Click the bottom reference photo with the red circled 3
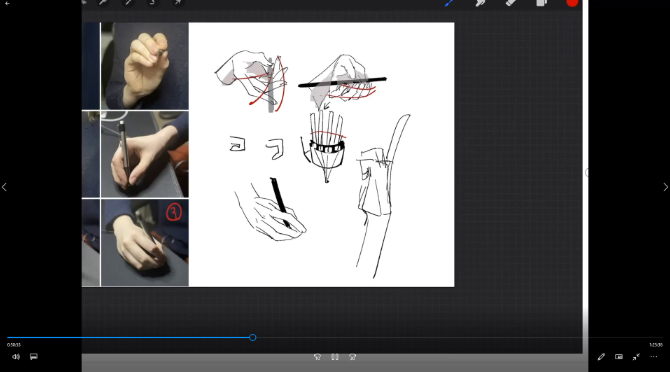Screen dimensions: 670x372 (x=144, y=243)
